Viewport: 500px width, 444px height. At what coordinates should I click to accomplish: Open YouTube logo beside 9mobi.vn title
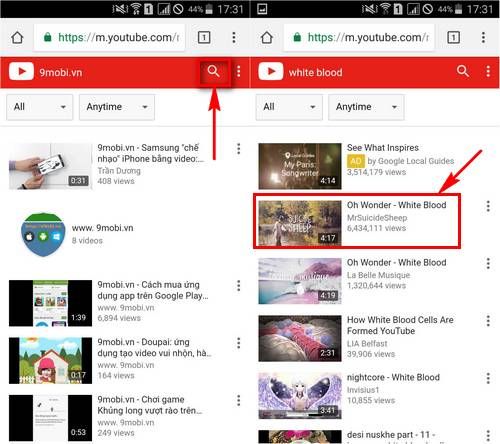click(x=21, y=71)
